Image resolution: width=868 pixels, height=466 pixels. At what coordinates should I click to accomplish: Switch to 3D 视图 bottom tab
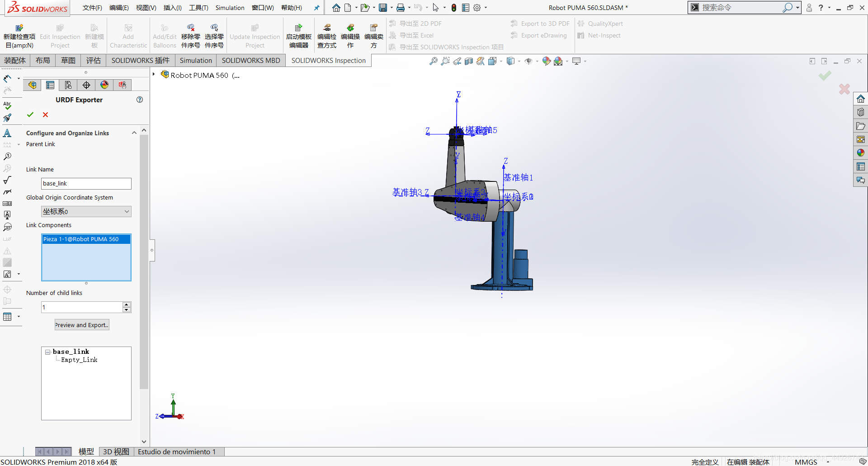click(116, 452)
